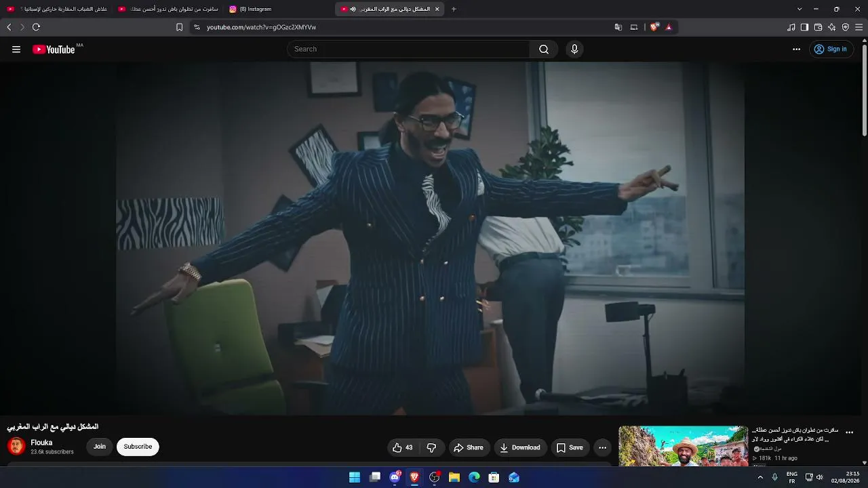This screenshot has width=868, height=488.
Task: Share this video
Action: [x=469, y=447]
